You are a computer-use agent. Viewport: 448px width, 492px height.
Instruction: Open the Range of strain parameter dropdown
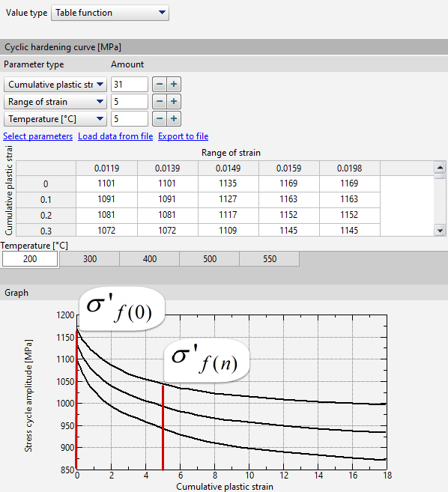click(55, 102)
